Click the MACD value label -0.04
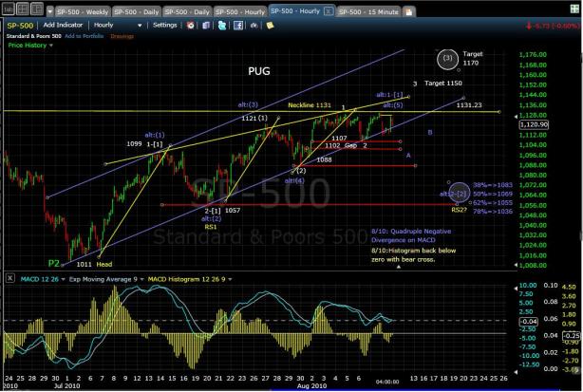 pos(528,322)
